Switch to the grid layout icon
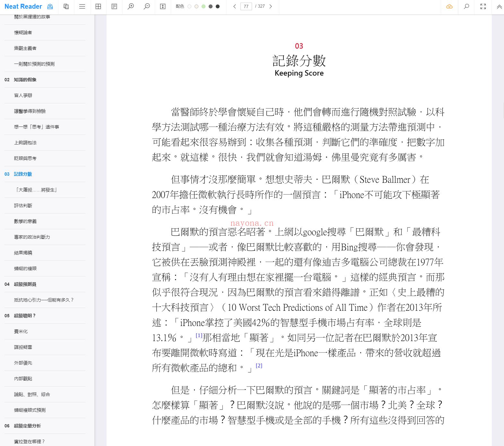Screen dimensions: 504x446 pos(98,6)
